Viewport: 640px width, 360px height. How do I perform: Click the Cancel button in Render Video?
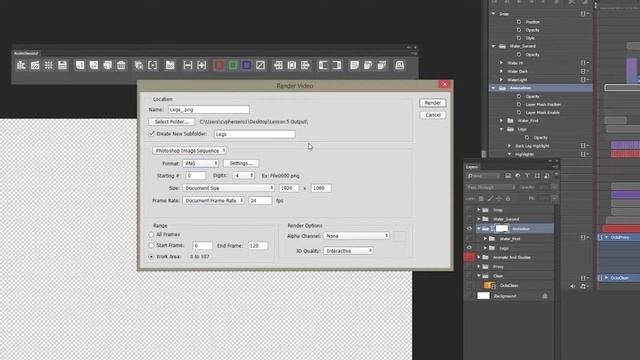[x=433, y=115]
